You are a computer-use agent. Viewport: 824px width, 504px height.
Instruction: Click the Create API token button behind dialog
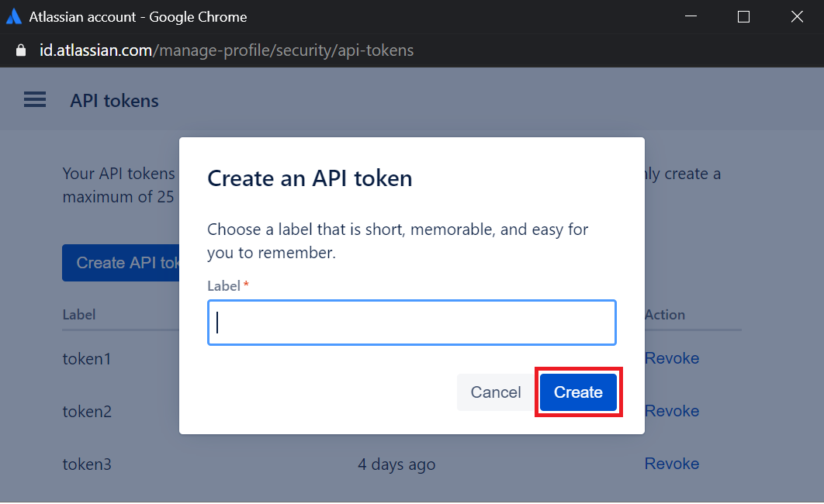[x=121, y=263]
